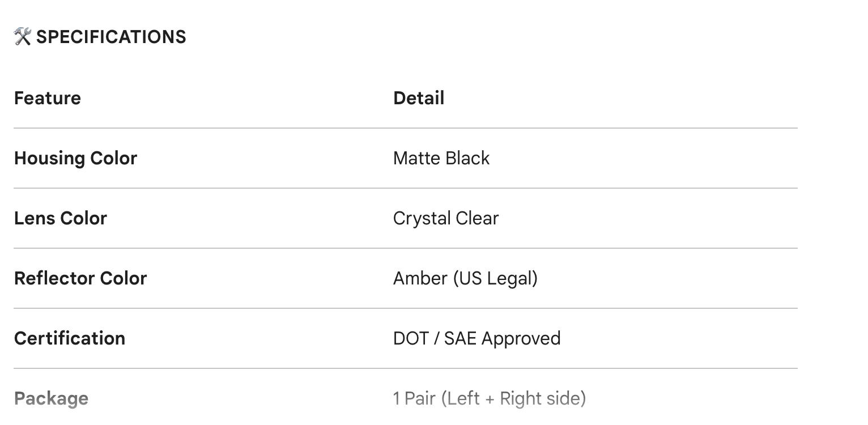This screenshot has height=425, width=868.
Task: Select the DOT / SAE Approved value
Action: (476, 338)
